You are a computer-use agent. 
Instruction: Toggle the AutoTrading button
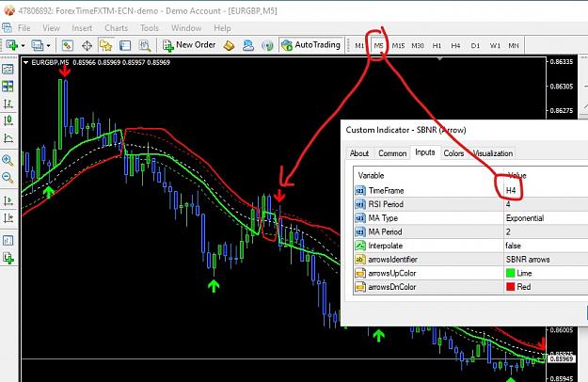point(310,45)
